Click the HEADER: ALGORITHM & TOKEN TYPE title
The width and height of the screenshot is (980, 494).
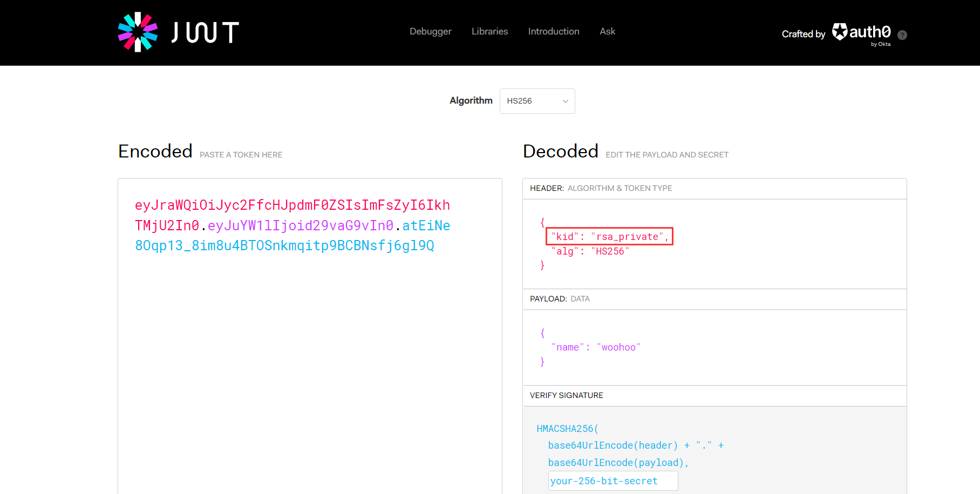click(601, 188)
